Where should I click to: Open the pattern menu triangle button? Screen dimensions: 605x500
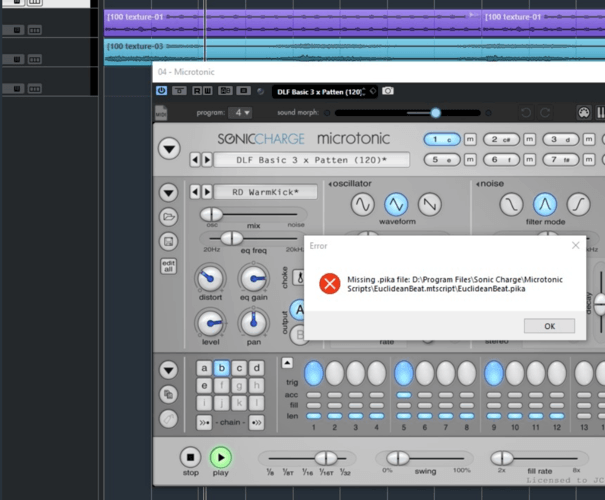point(169,370)
